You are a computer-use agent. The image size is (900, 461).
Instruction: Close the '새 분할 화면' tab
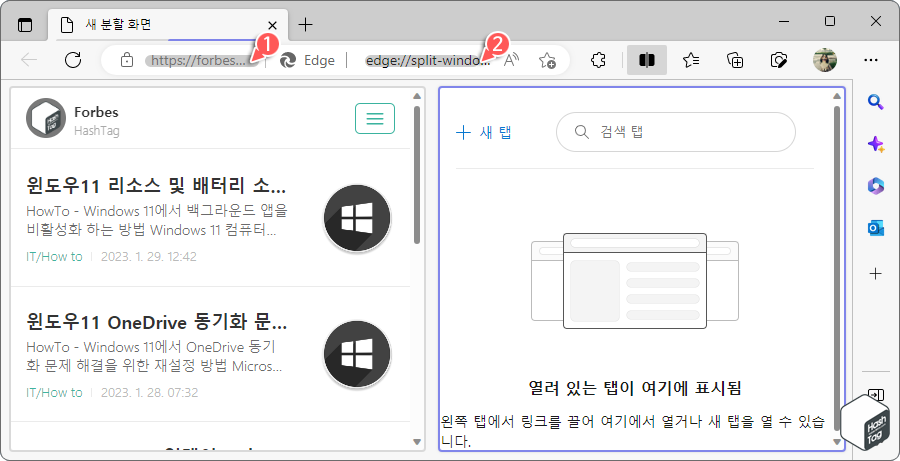(273, 25)
